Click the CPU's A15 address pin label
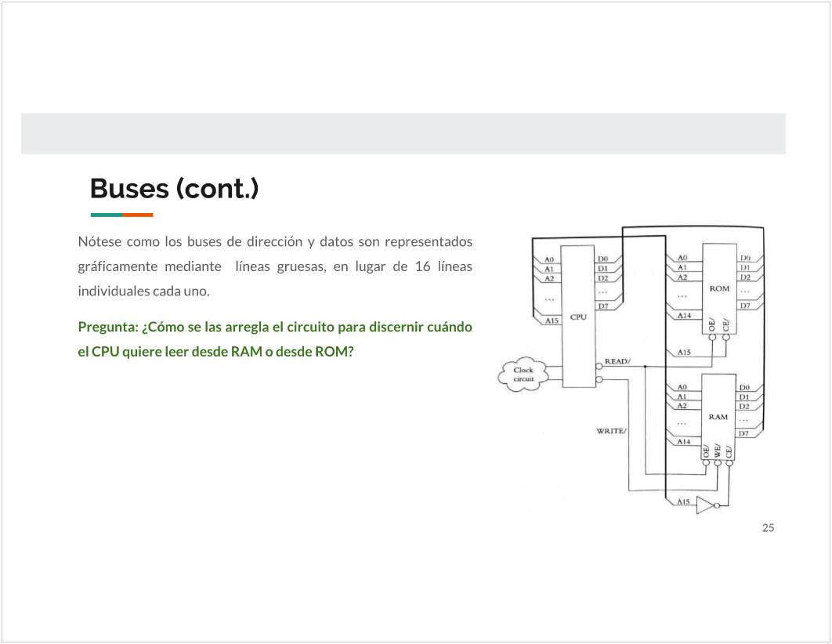 click(x=550, y=320)
